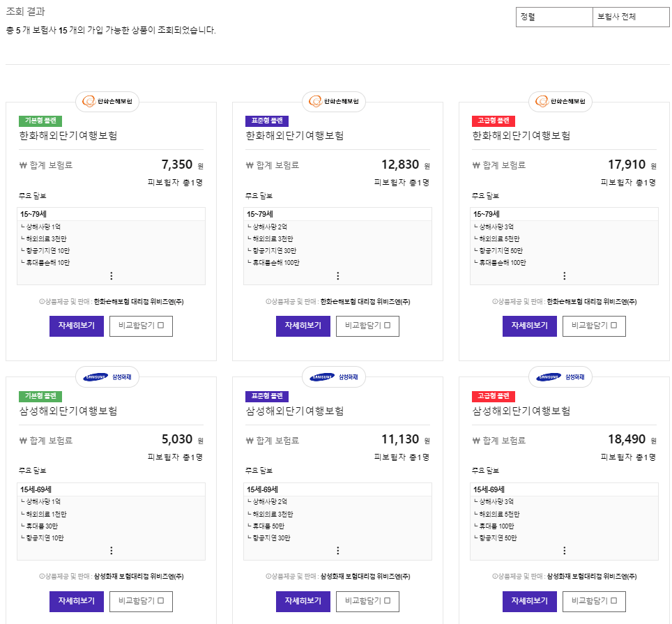Viewport: 672px width, 624px height.
Task: Expand more coverages for Samsung 11,130원 plan
Action: [337, 550]
